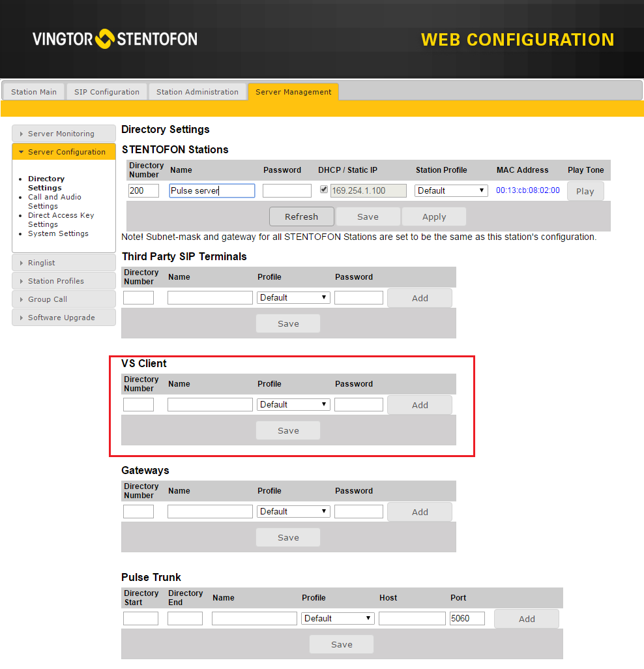Go to the Station Administration tab
644x669 pixels.
pyautogui.click(x=198, y=92)
